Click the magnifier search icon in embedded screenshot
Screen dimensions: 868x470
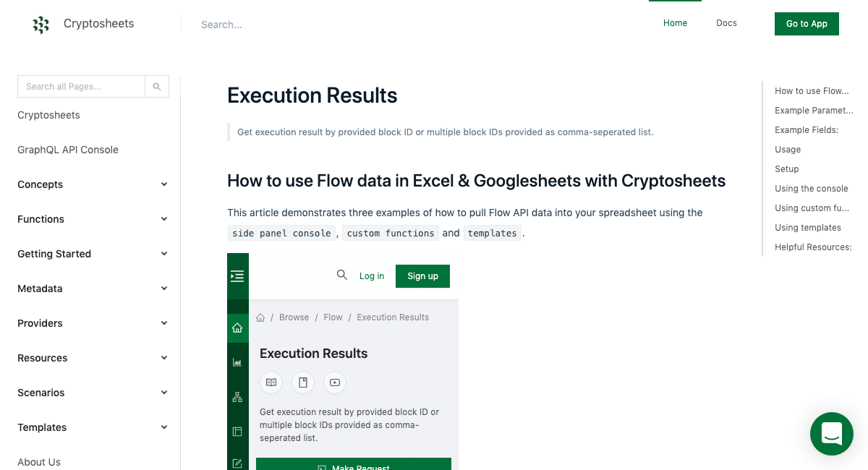[x=342, y=275]
